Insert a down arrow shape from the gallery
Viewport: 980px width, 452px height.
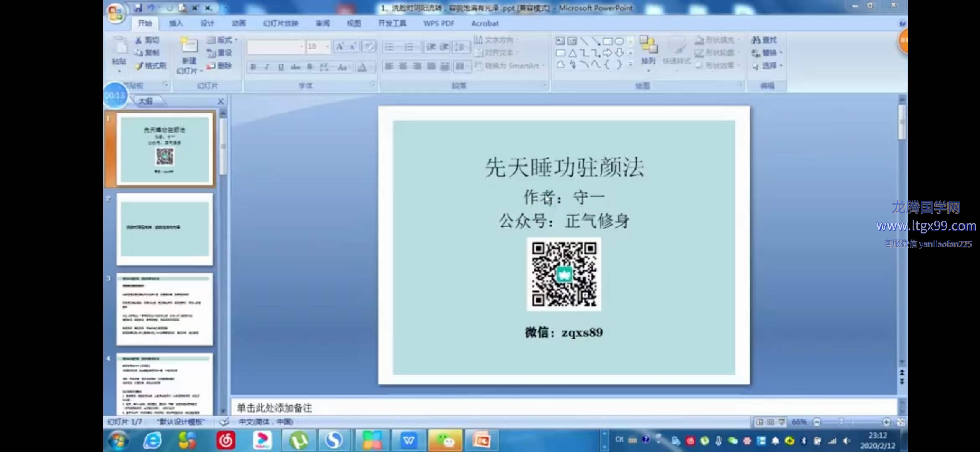[619, 53]
